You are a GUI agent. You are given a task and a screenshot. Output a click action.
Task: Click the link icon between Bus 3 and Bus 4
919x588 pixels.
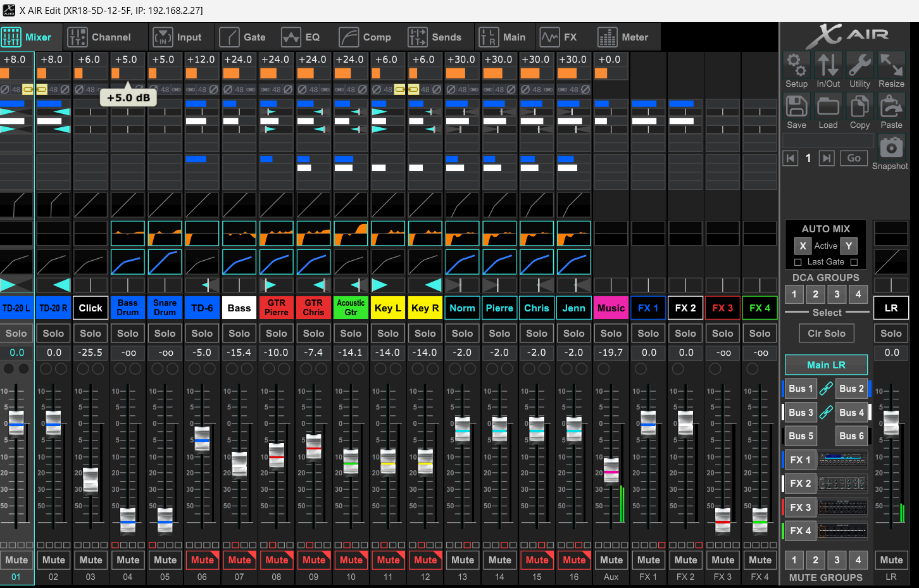pos(826,413)
